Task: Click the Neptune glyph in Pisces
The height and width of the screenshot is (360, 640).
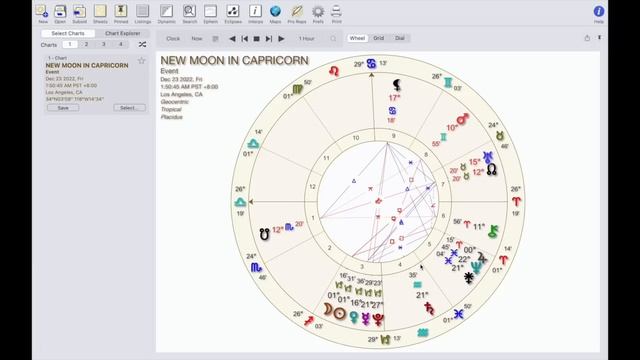Action: 476,267
